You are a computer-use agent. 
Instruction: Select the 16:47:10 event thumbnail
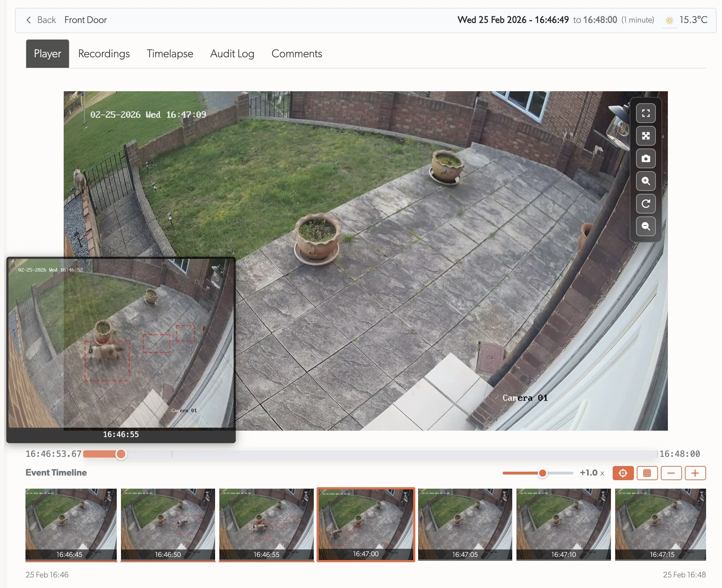point(563,524)
